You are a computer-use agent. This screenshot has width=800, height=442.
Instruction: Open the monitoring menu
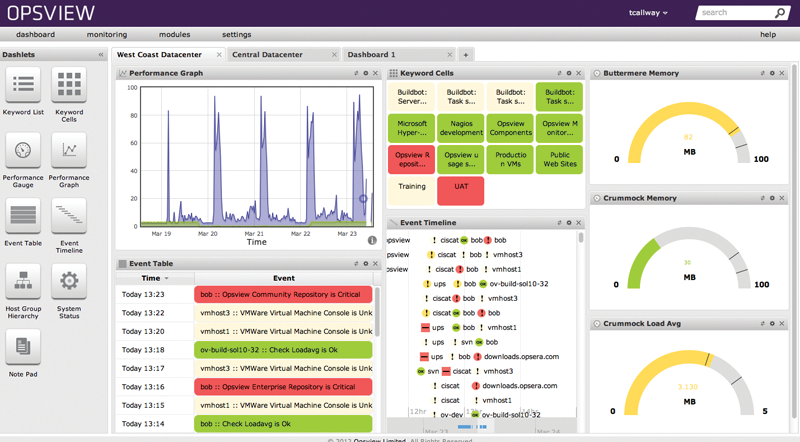(107, 34)
